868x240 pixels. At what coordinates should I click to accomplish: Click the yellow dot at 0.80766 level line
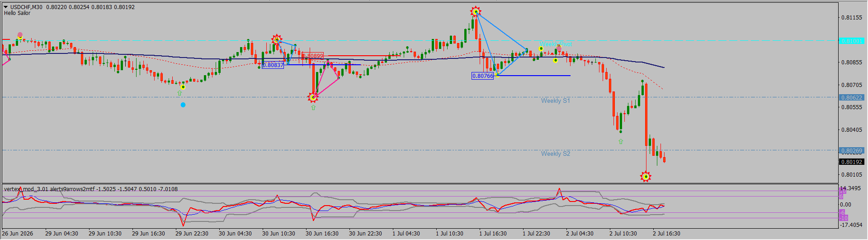(x=497, y=75)
